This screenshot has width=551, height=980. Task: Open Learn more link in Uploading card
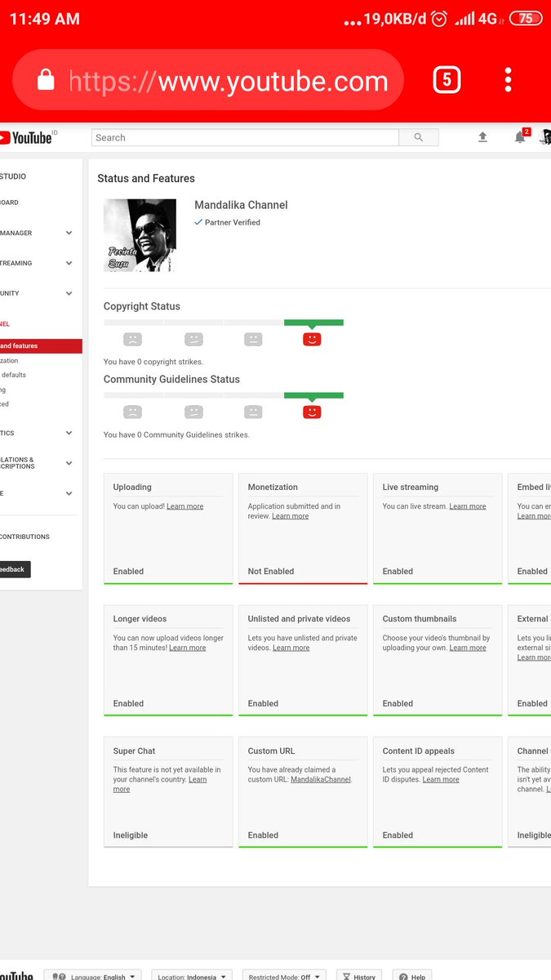pos(185,506)
